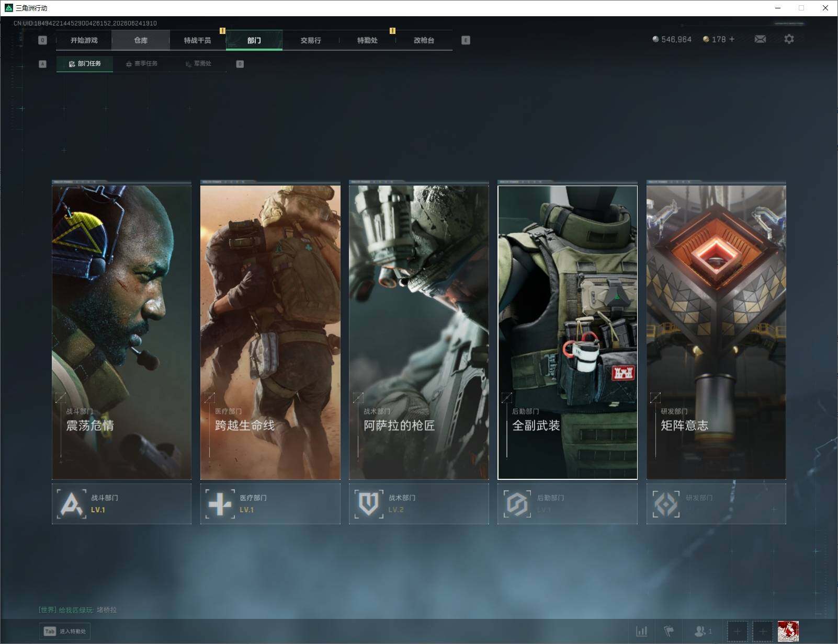The image size is (838, 644).
Task: Click the medical department cross icon
Action: point(220,504)
